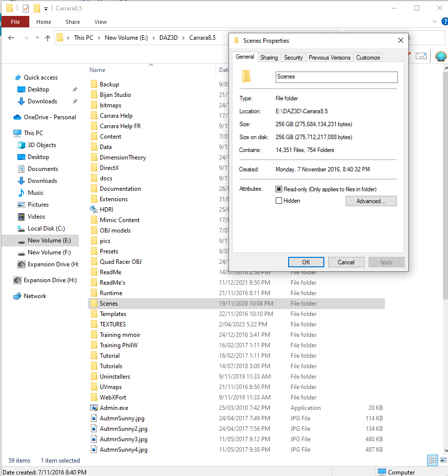Select the DimensionTheory folder
The height and width of the screenshot is (476, 448).
point(123,157)
